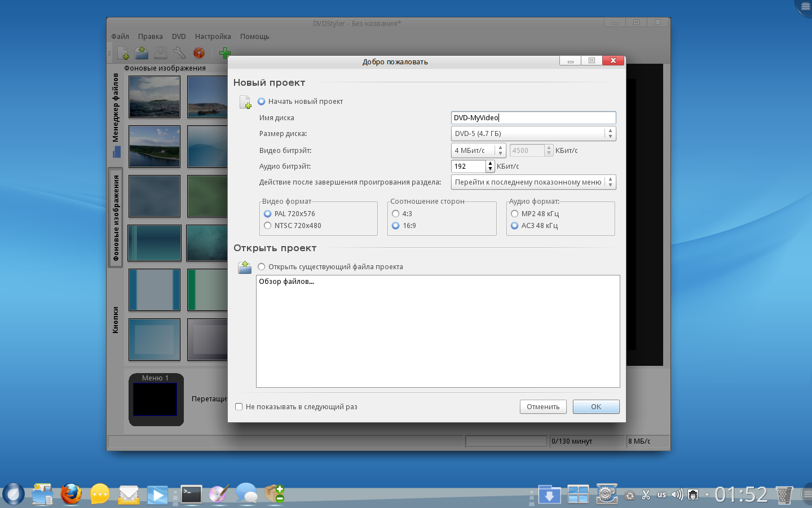Screen dimensions: 812x508
Task: Open project settings via wrench icon
Action: point(179,53)
